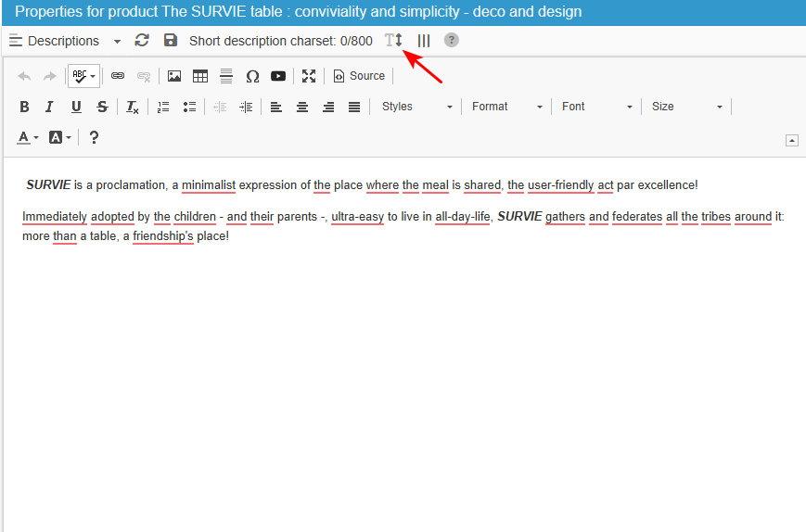Switch to Source code view
This screenshot has height=532, width=806.
(x=359, y=76)
